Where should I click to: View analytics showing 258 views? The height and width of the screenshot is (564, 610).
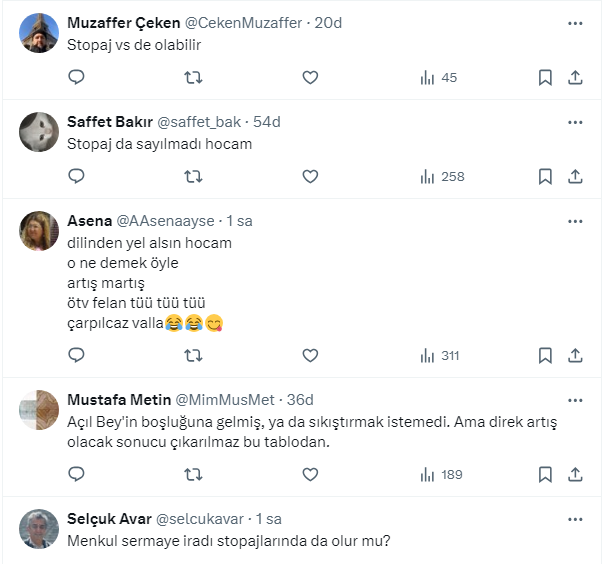click(441, 176)
